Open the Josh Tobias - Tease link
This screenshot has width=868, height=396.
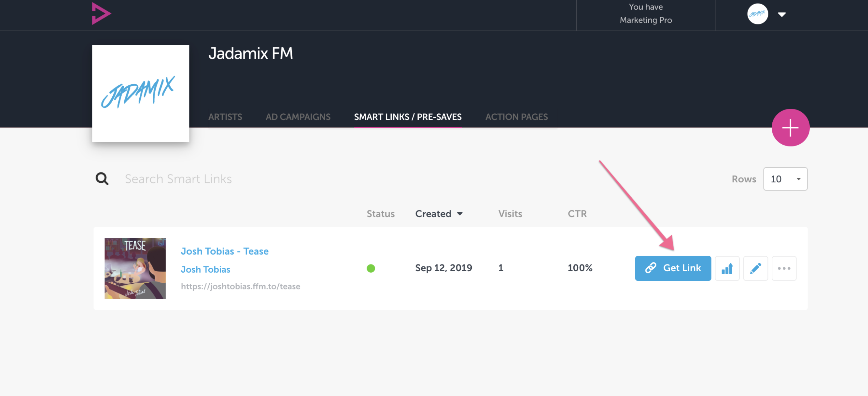point(225,251)
